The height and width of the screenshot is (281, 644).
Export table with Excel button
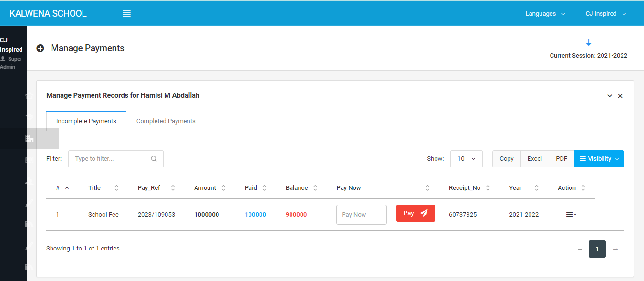[534, 159]
